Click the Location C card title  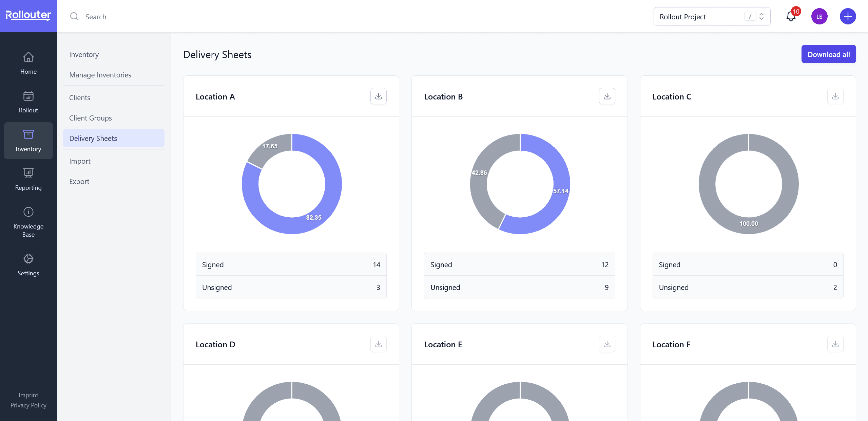tap(672, 96)
